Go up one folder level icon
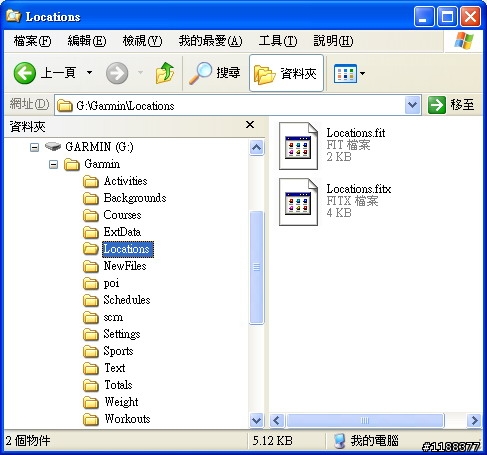The image size is (487, 455). [x=165, y=73]
